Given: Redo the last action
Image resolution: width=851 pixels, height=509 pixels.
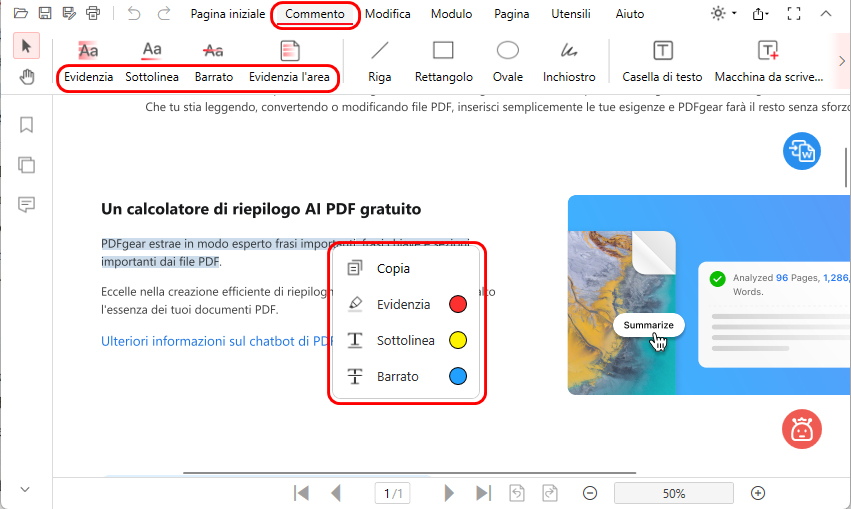Looking at the screenshot, I should pyautogui.click(x=163, y=14).
